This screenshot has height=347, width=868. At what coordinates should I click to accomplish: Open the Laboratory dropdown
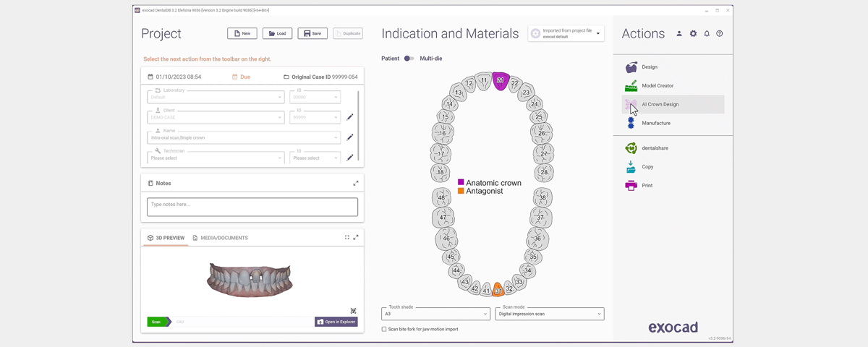point(216,97)
